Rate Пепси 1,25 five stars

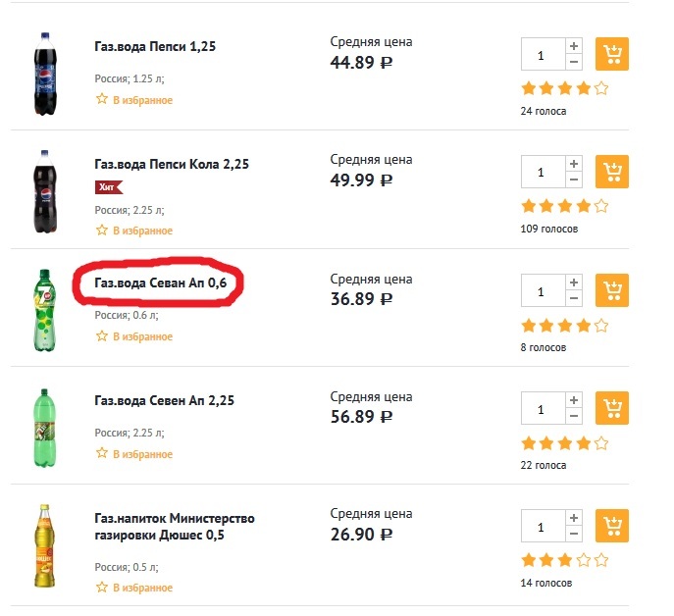601,88
